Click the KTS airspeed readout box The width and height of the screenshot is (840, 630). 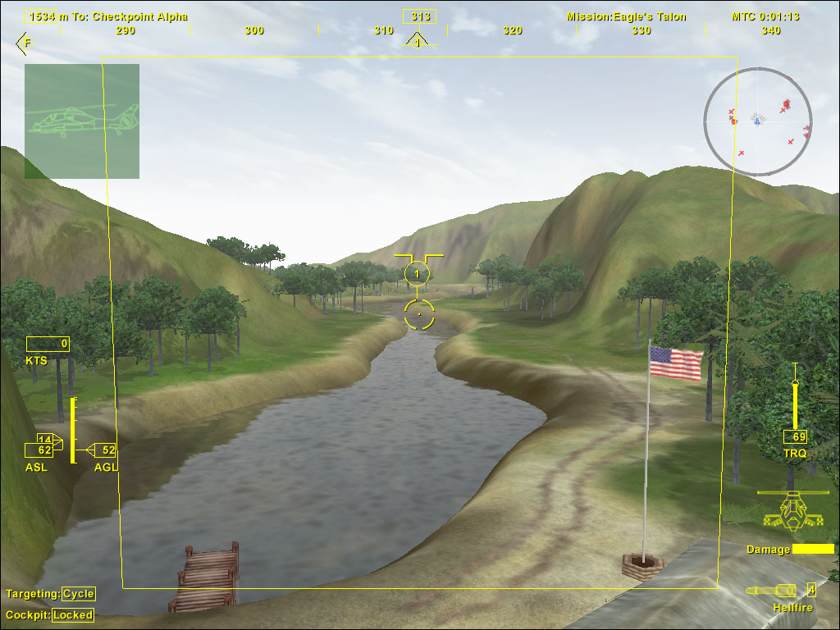pos(48,344)
